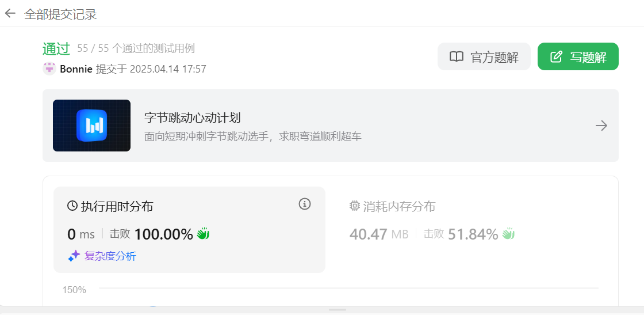Click the book icon in 官方题解
Screen dimensions: 644x315
point(457,57)
